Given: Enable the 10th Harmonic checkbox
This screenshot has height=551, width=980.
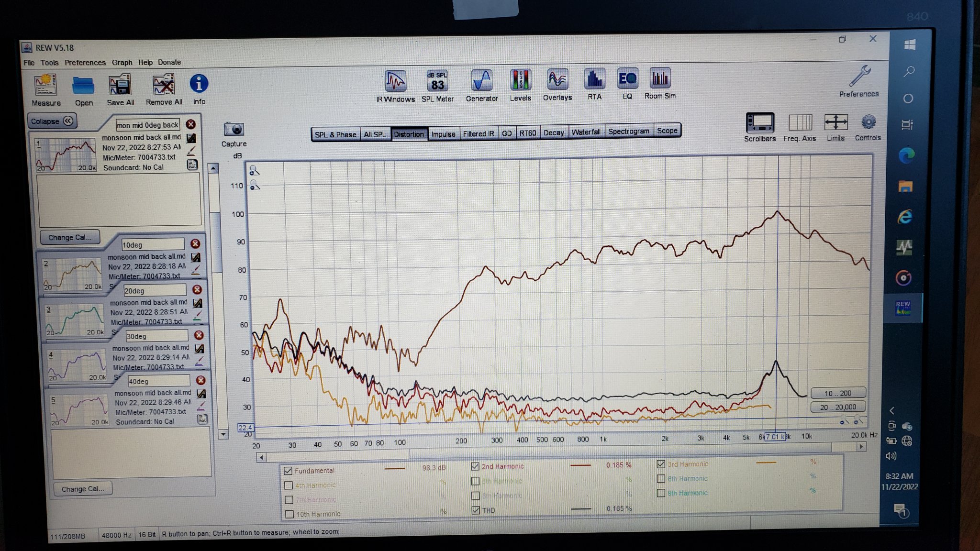Looking at the screenshot, I should [290, 514].
